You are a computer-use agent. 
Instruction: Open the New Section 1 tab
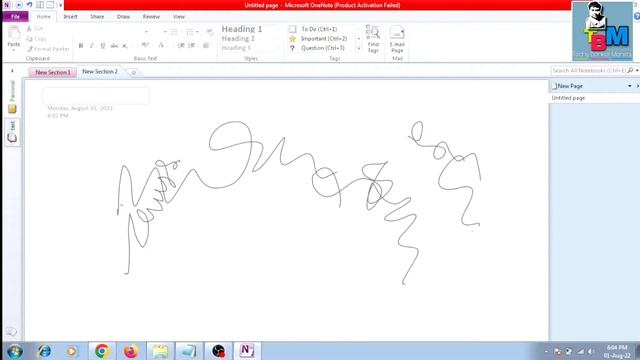[53, 72]
